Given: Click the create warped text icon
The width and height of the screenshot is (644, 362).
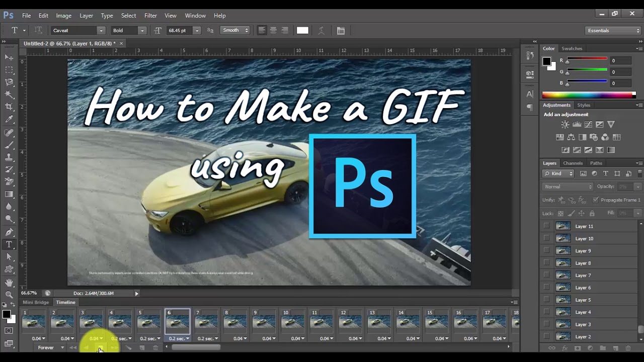Looking at the screenshot, I should pos(321,31).
